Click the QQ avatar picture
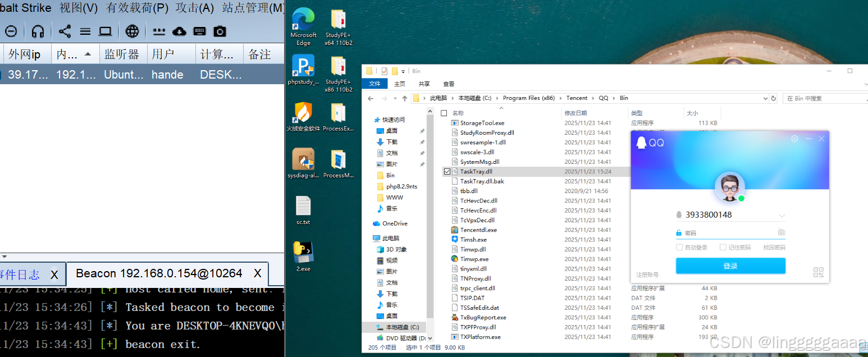Viewport: 868px width, 357px height. [x=730, y=187]
